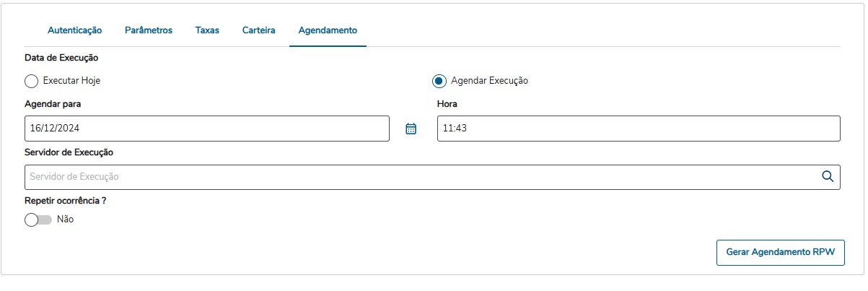868x291 pixels.
Task: Click the Agendar para field label
Action: click(x=53, y=104)
